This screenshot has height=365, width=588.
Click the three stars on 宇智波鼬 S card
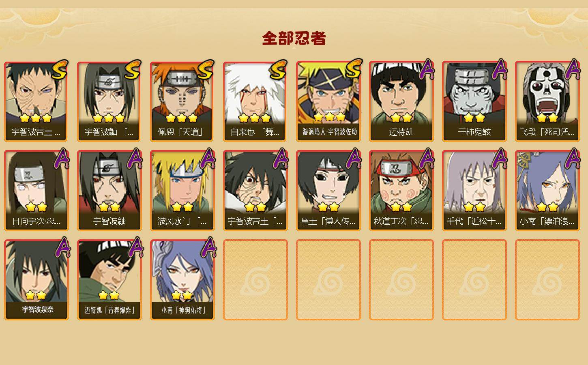[109, 118]
